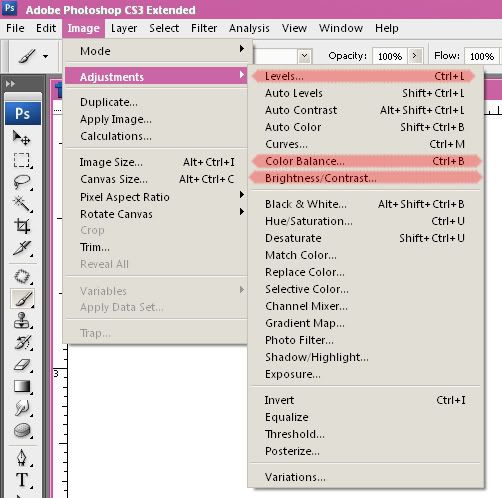Viewport: 502px width, 498px height.
Task: Select the Magic Wand tool
Action: [x=22, y=204]
